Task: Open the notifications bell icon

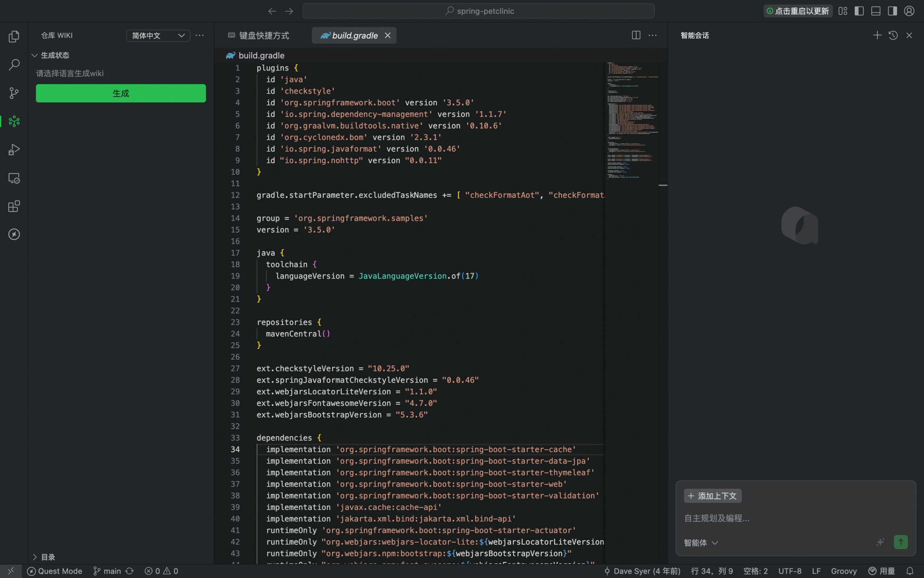Action: (x=910, y=571)
